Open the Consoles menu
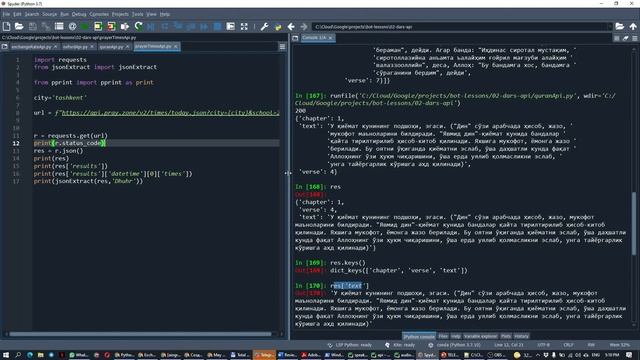 [99, 14]
